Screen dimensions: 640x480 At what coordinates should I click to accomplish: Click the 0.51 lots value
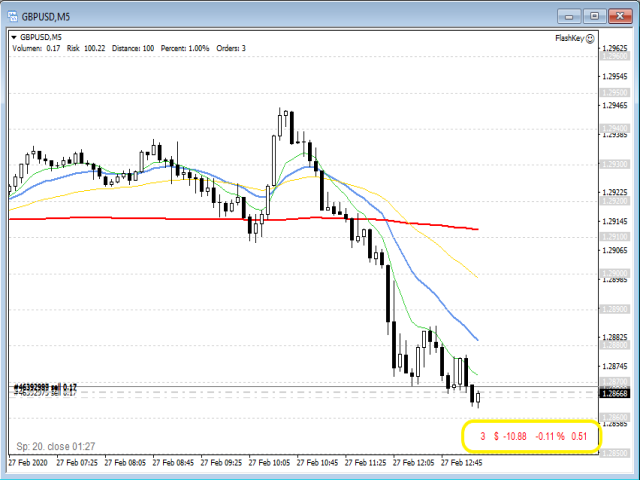click(579, 436)
